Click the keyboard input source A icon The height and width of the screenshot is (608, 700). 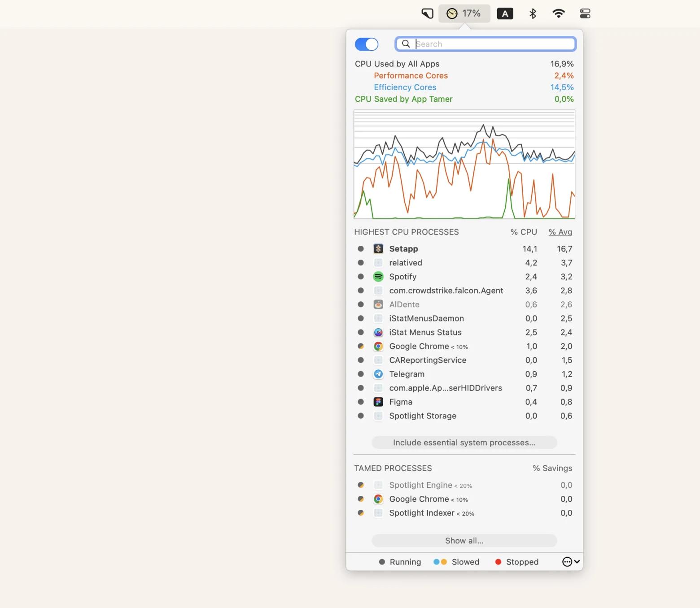pyautogui.click(x=505, y=13)
